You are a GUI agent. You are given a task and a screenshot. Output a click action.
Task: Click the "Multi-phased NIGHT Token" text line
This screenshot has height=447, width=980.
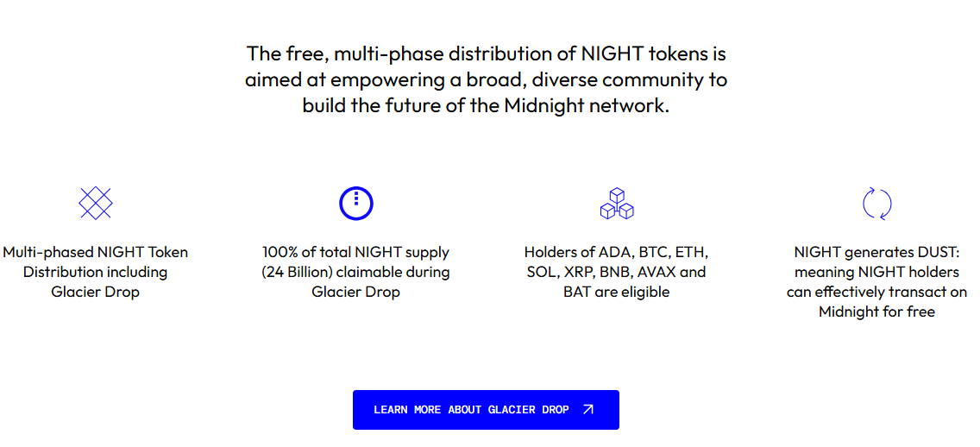[95, 252]
